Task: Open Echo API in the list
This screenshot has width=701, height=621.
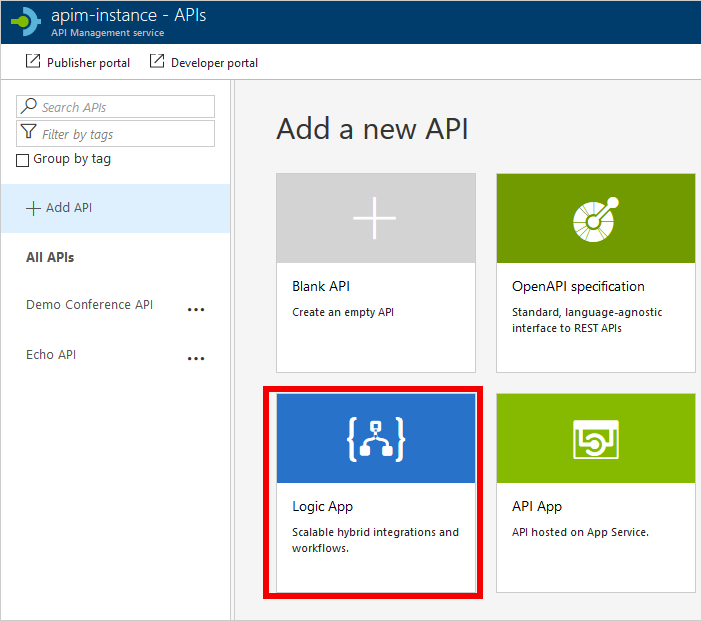Action: (x=51, y=355)
